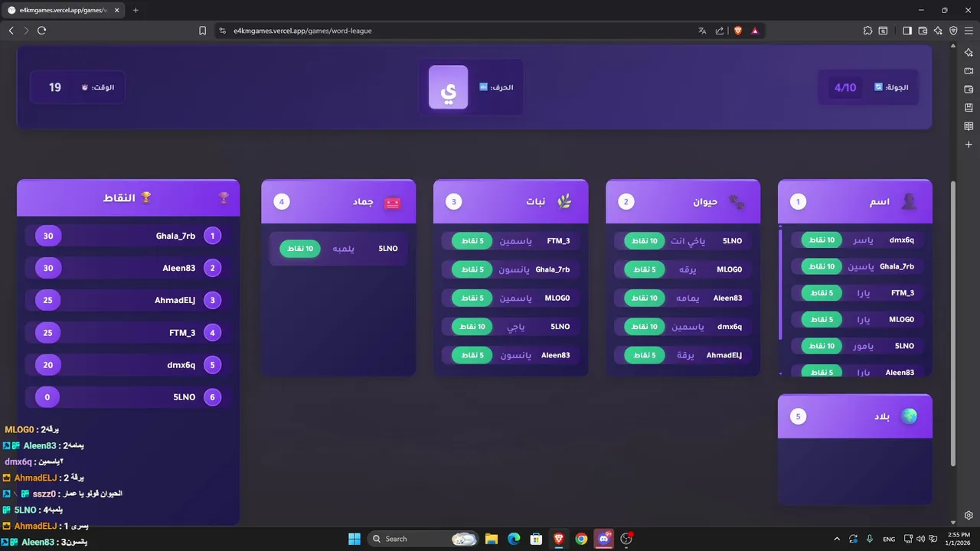The width and height of the screenshot is (980, 551).
Task: Open Microsoft Store from the taskbar
Action: point(536,539)
